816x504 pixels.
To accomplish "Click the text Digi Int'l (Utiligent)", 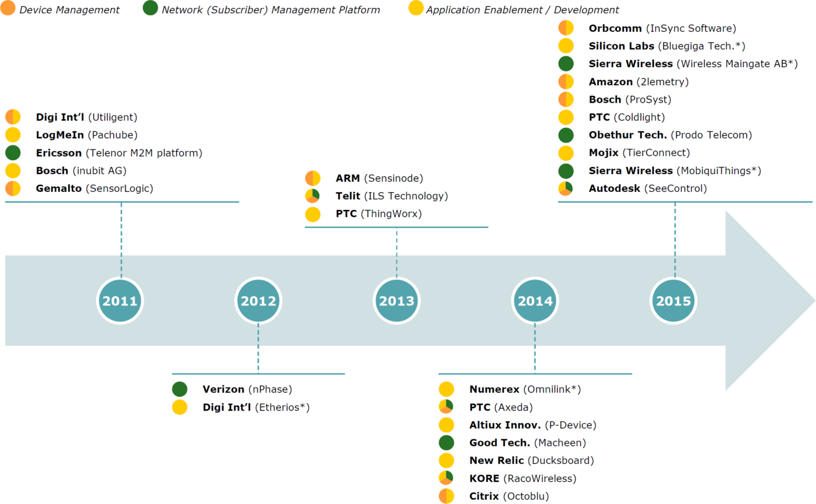I will point(86,118).
